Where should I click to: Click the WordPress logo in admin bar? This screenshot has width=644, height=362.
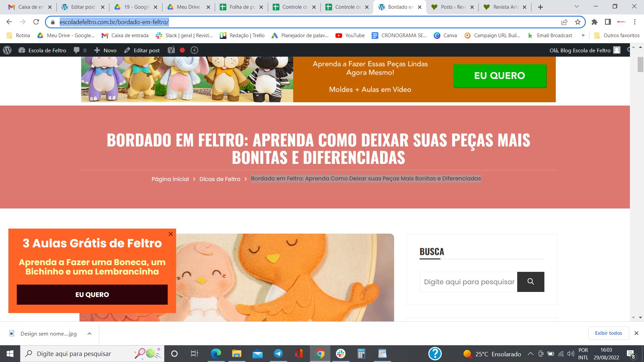(7, 50)
